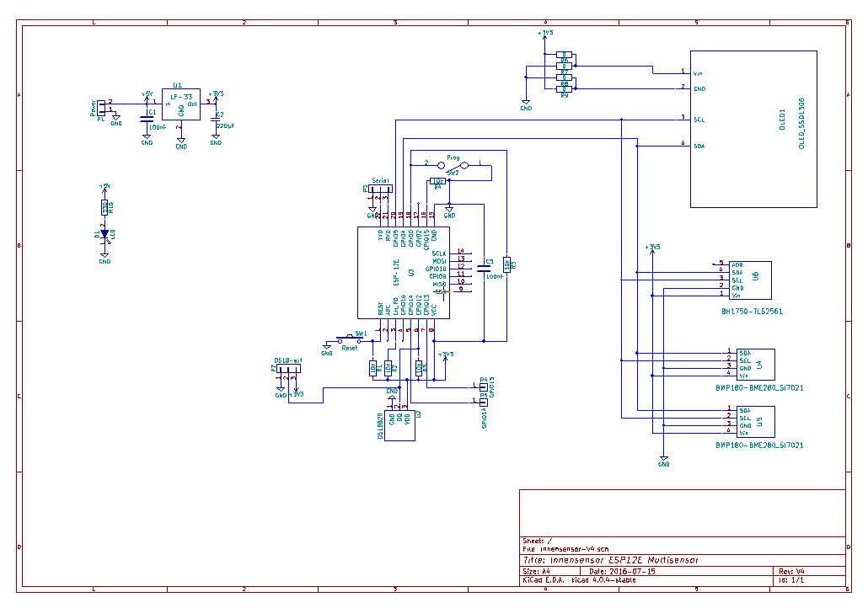Viewport: 868px width, 608px height.
Task: Click the ESP-12E value label
Action: pos(396,273)
